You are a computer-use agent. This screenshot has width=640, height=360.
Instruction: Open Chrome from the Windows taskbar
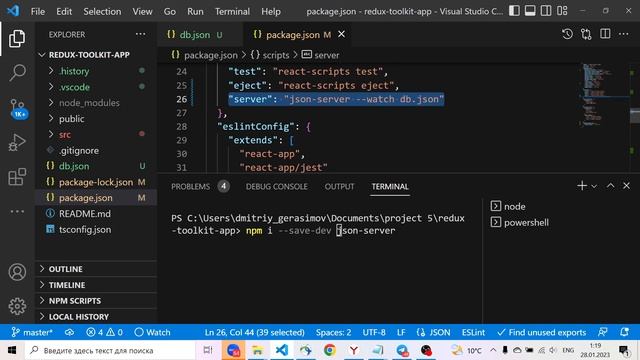329,350
